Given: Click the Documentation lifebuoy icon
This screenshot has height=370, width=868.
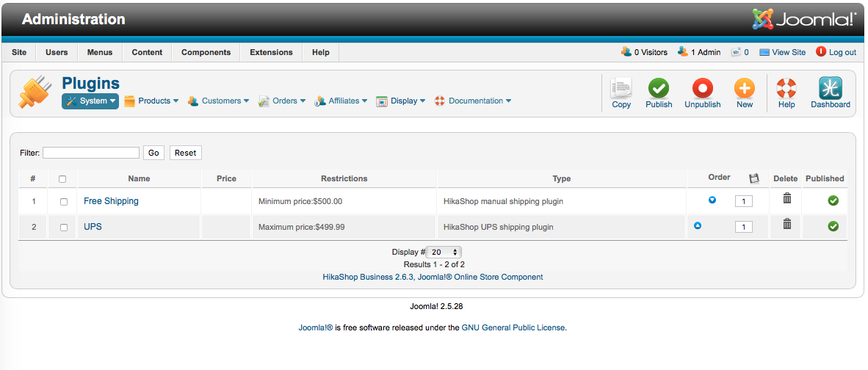Looking at the screenshot, I should tap(440, 101).
